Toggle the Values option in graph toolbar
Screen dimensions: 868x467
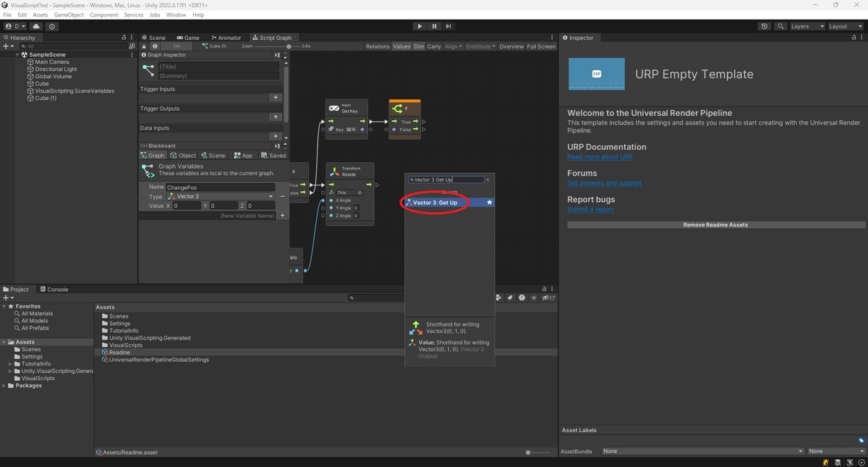(401, 46)
